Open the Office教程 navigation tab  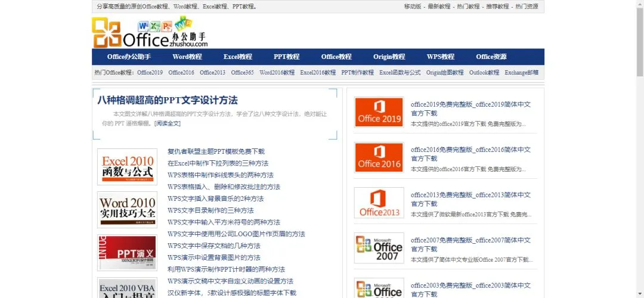click(x=336, y=57)
